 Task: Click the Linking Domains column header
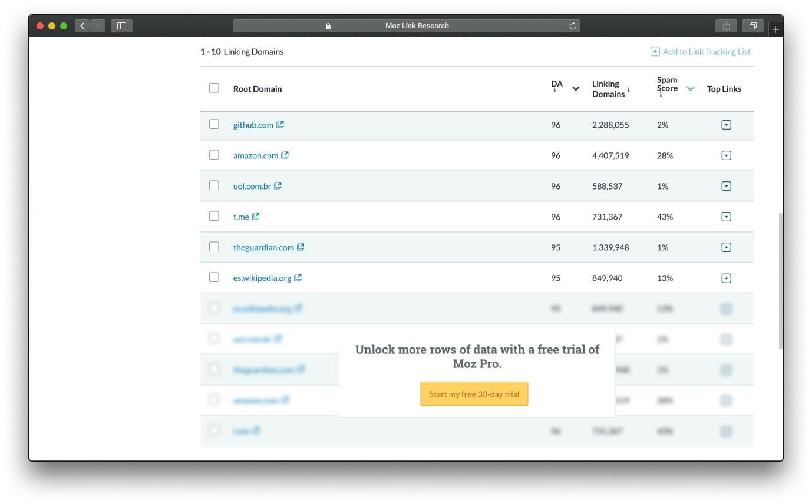(x=608, y=89)
